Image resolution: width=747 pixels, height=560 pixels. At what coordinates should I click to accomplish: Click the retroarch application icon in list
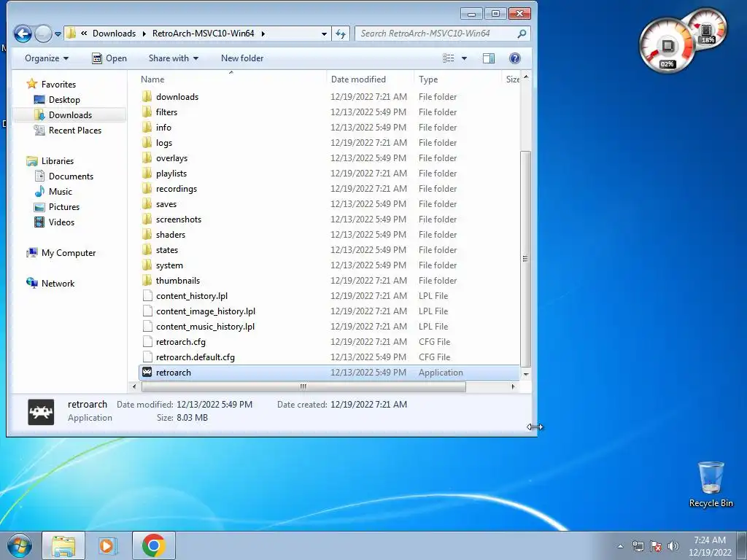tap(147, 373)
